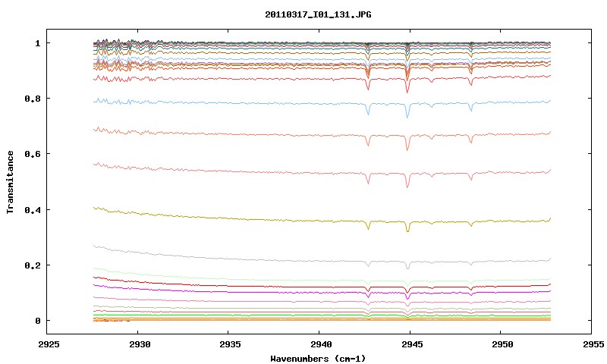Screen dimensions: 607x364
Task: Click the y-axis tick label 0.2
Action: click(32, 265)
